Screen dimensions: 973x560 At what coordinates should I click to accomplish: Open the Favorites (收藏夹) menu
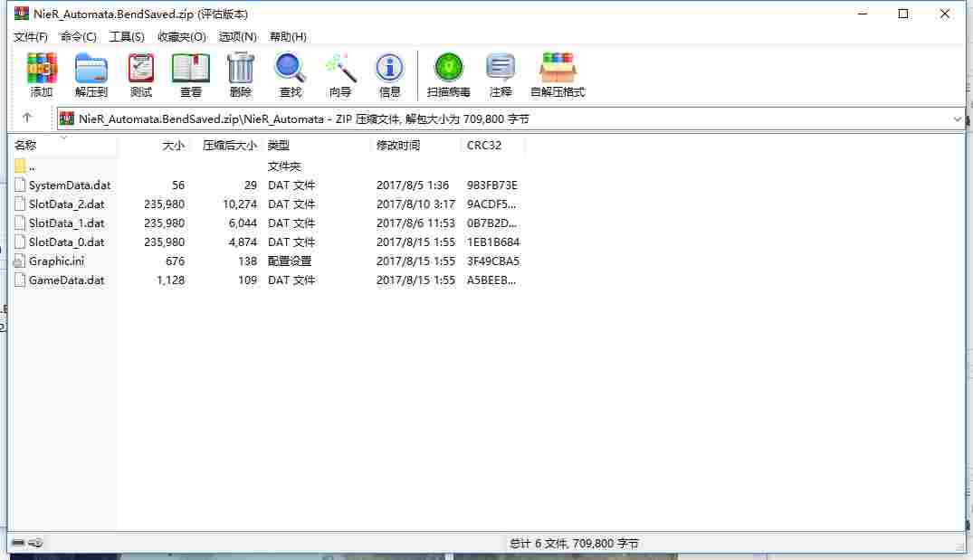pos(181,36)
